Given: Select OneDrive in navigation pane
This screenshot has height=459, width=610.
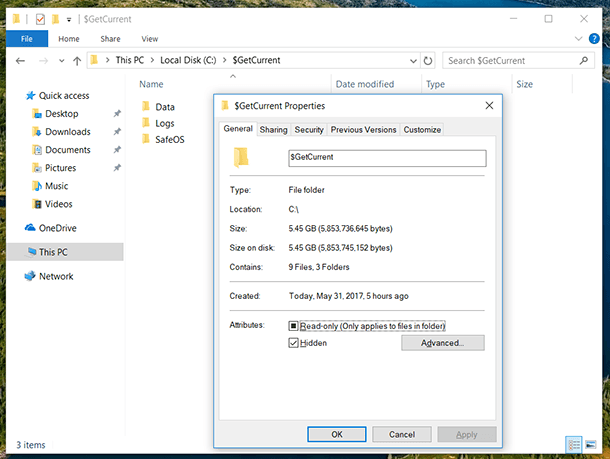Looking at the screenshot, I should tap(58, 228).
